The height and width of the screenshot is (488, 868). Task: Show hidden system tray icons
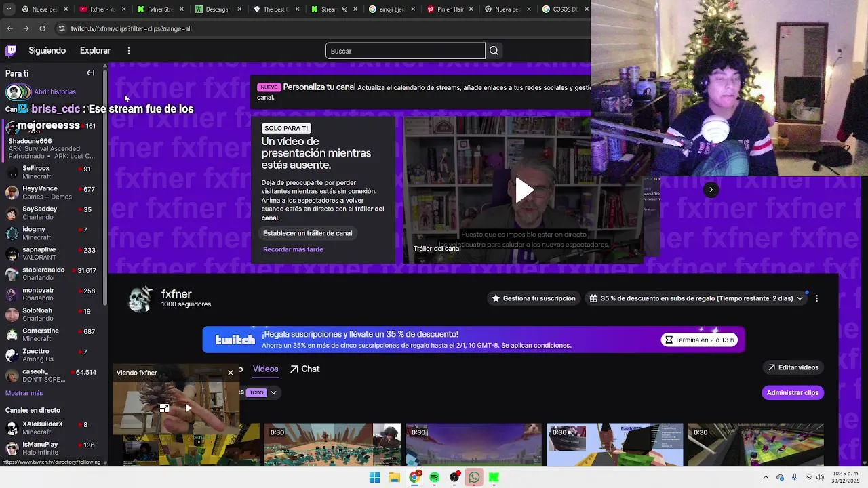766,478
